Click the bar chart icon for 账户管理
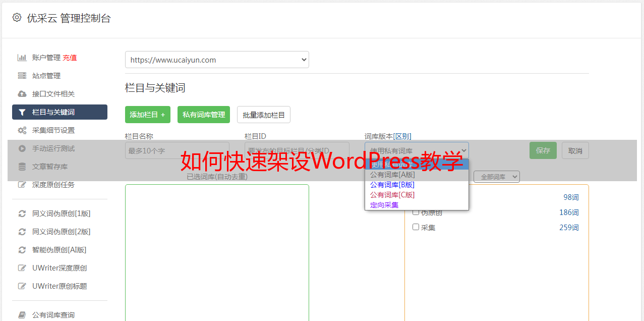This screenshot has width=644, height=321. [22, 58]
